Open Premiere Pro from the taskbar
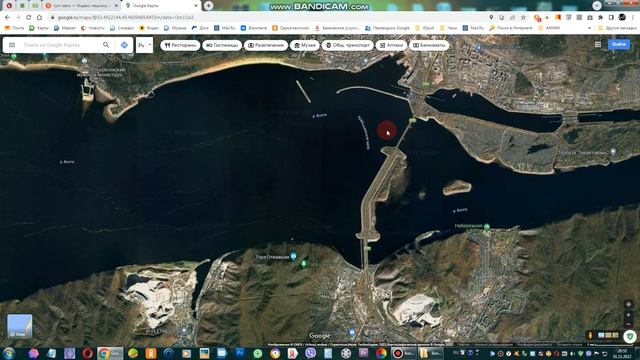Screen dimensions: 640x360 pos(363,353)
